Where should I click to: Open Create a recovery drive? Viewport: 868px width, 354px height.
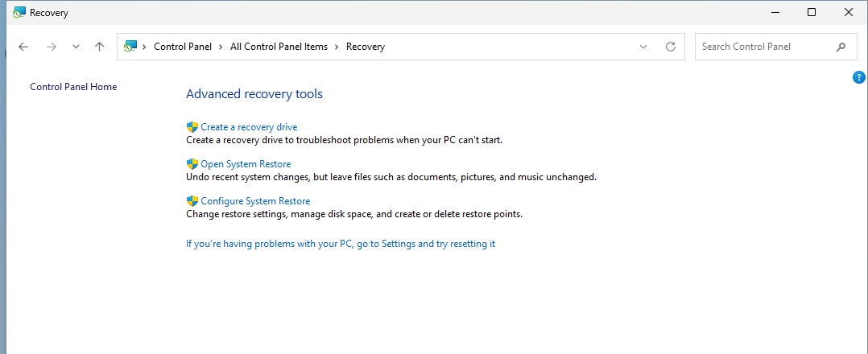[249, 127]
